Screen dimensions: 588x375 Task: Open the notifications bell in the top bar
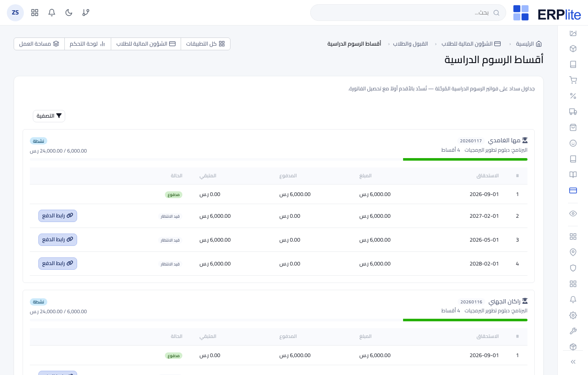[x=52, y=13]
